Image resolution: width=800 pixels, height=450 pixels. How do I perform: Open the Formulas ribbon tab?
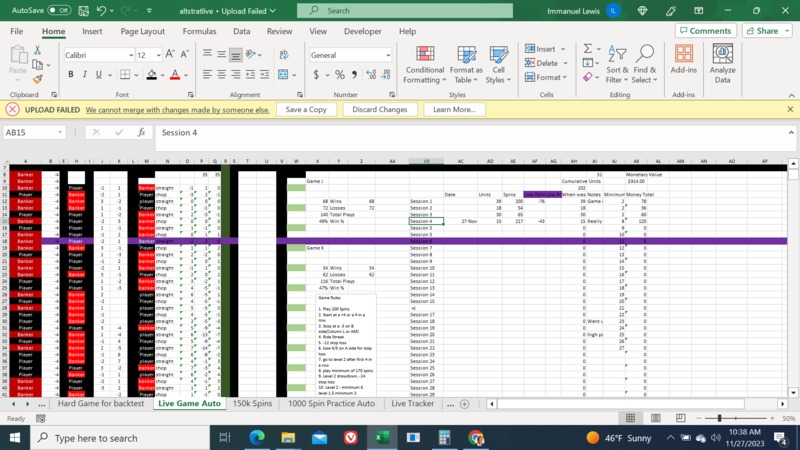coord(199,31)
